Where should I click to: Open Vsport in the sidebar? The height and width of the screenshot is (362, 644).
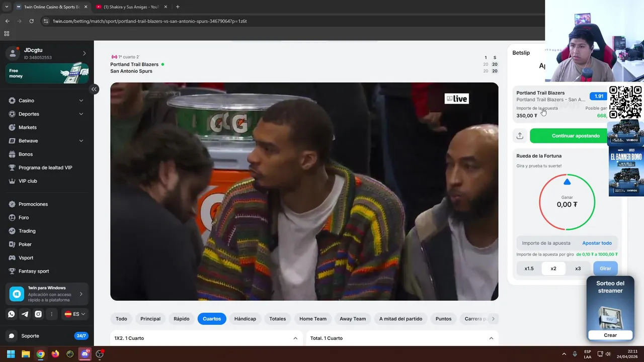(26, 258)
